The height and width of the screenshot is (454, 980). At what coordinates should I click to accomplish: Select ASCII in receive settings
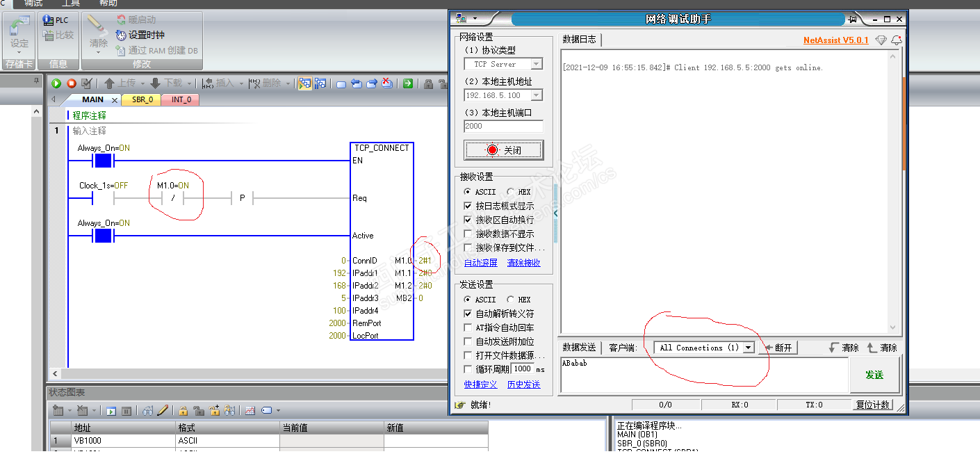pos(468,192)
